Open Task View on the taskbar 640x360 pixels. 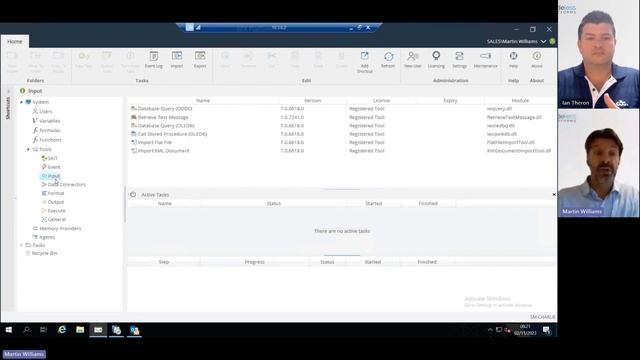coord(43,330)
